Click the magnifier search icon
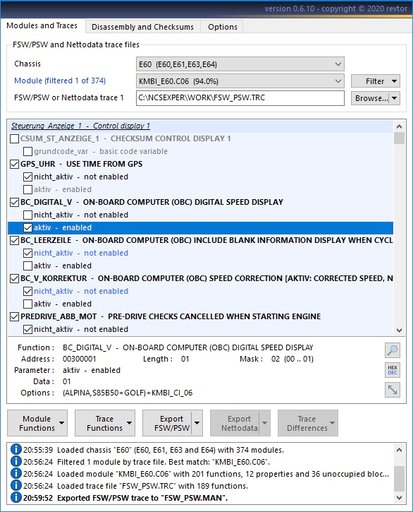The height and width of the screenshot is (512, 413). click(x=392, y=350)
